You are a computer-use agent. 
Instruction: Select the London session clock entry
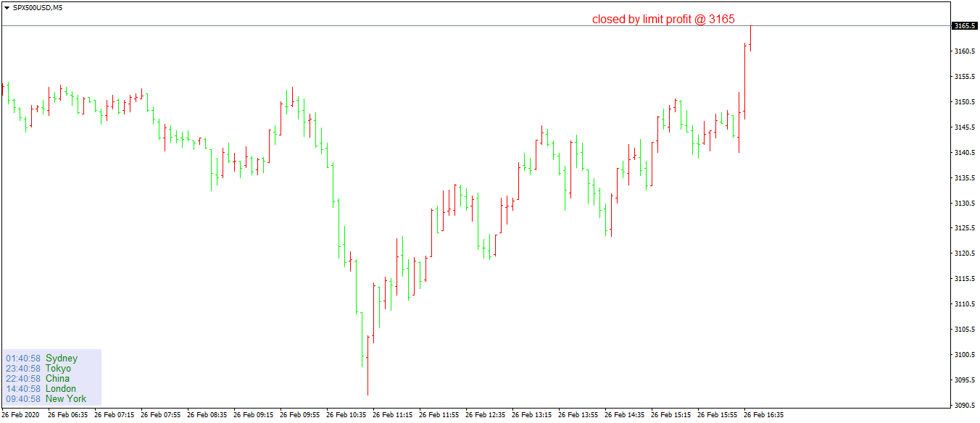(x=41, y=389)
